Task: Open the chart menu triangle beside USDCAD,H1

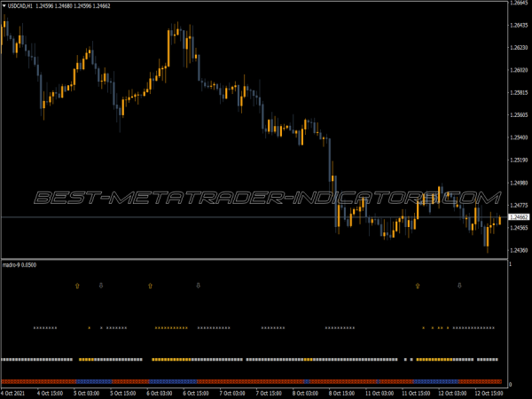Action: (x=4, y=5)
